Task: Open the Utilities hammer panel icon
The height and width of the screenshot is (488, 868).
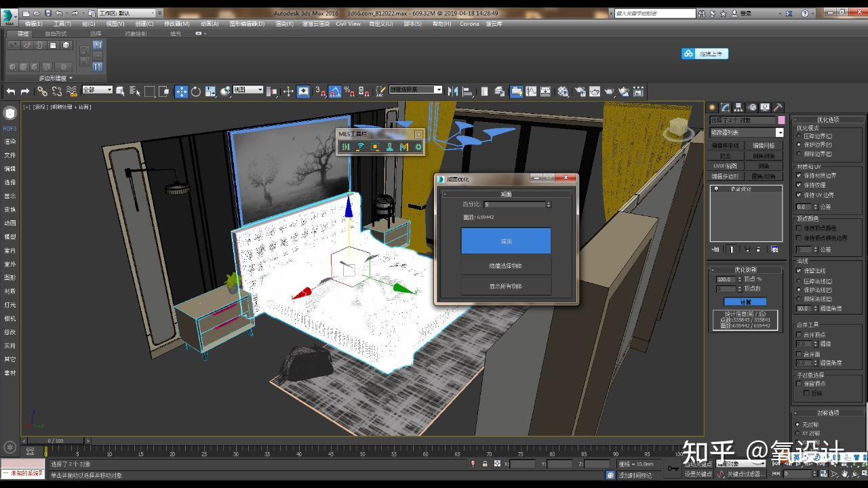Action: (778, 107)
